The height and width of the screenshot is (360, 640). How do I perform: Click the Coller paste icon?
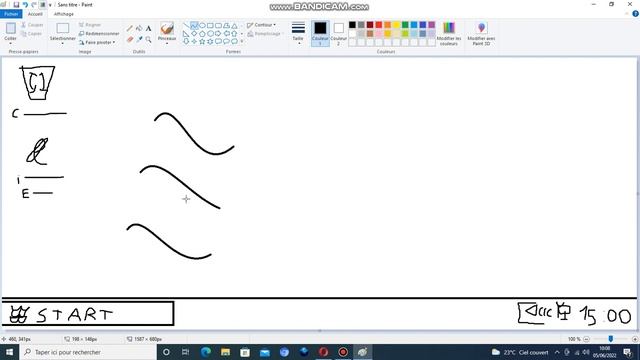point(11,28)
